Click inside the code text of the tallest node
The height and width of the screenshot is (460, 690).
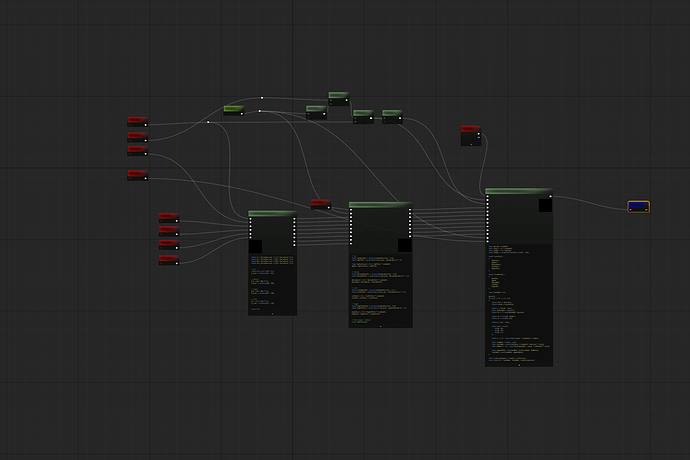[519, 304]
